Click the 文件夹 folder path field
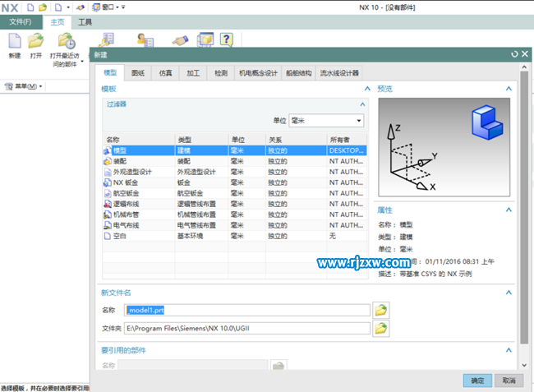 (247, 329)
